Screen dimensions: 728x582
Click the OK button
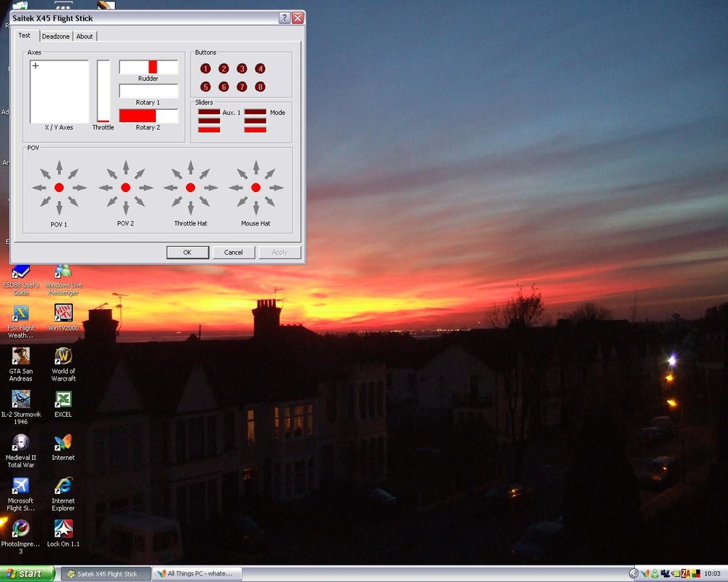pos(188,252)
